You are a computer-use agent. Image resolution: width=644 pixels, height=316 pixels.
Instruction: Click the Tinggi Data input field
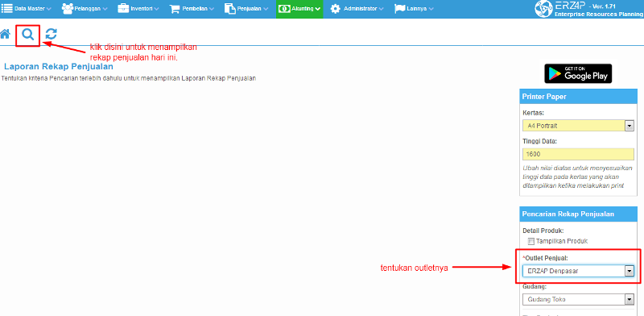pos(578,154)
